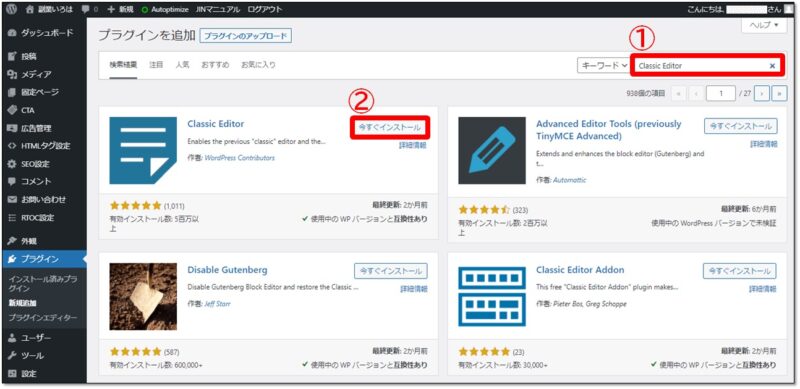Select the 人気 tab
Image resolution: width=800 pixels, height=389 pixels.
click(x=182, y=65)
